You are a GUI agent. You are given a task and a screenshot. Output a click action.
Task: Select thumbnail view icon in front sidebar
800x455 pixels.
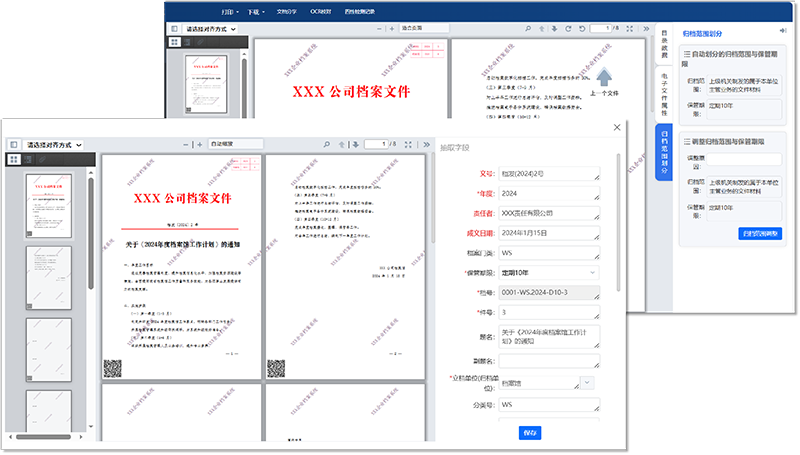pos(14,160)
